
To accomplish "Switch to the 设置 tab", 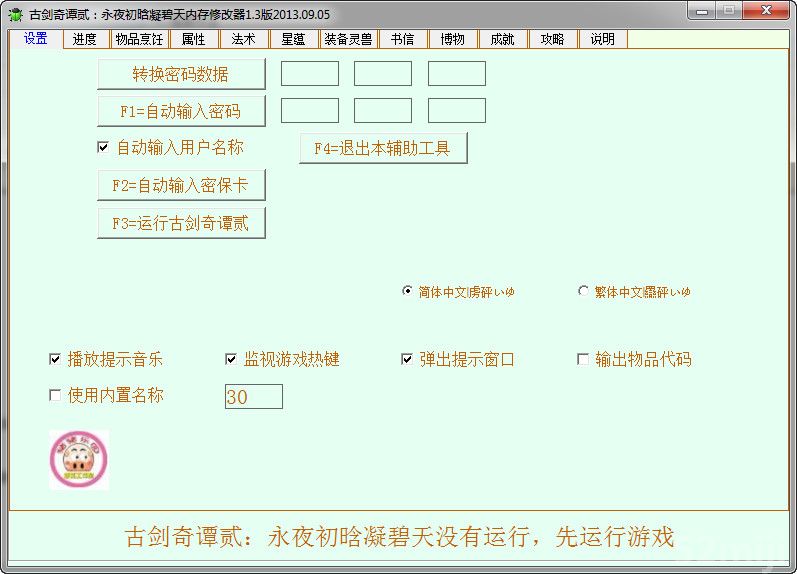I will point(36,39).
